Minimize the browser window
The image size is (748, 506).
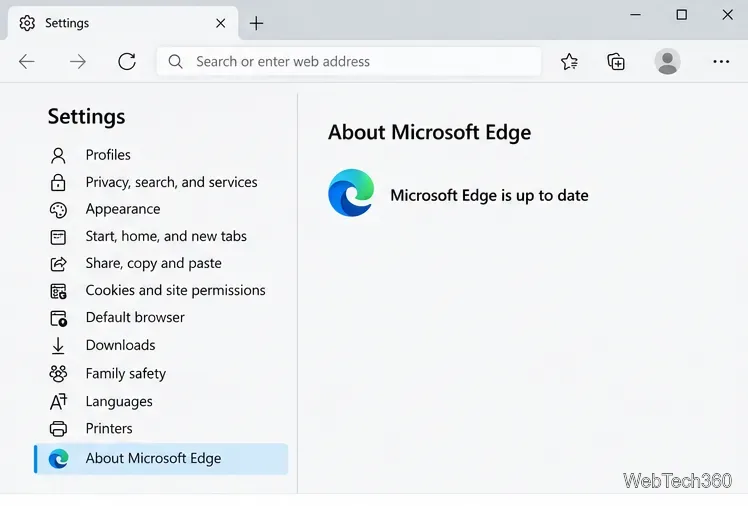pos(635,15)
